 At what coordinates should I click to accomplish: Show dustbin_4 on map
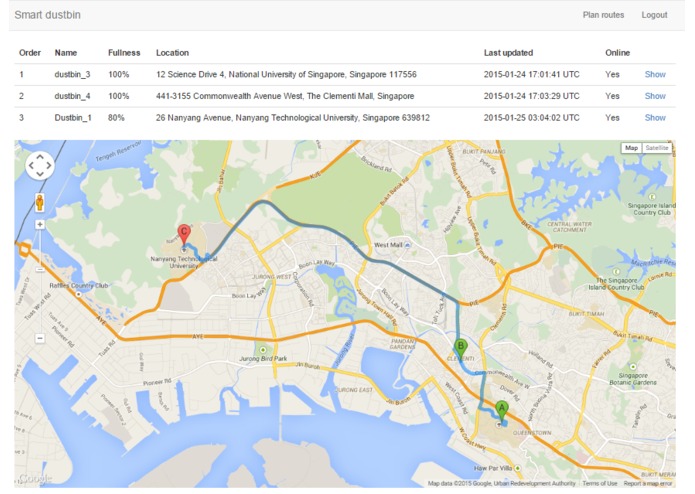(655, 96)
